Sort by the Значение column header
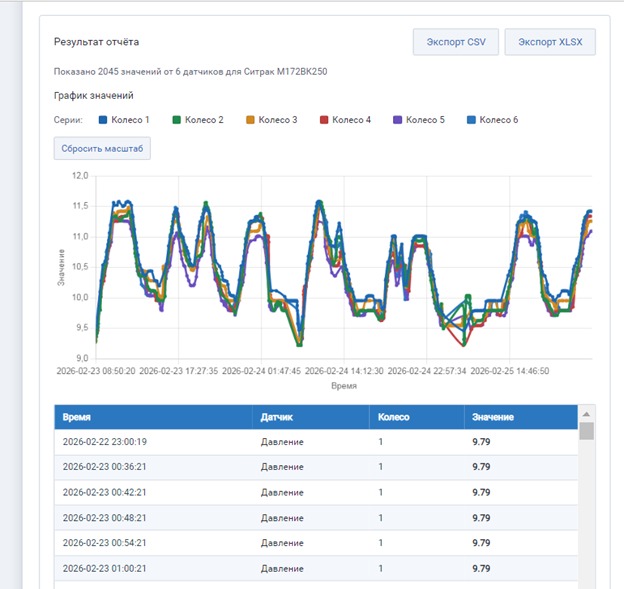 pos(492,416)
